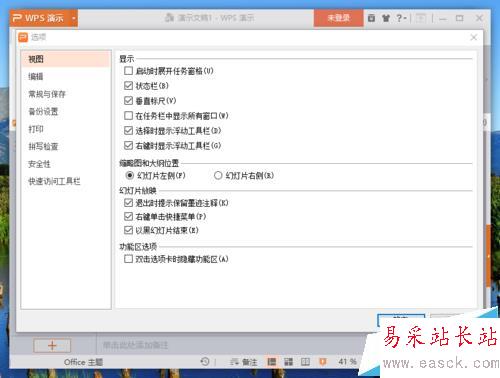The width and height of the screenshot is (500, 378).
Task: Toggle 选择时显示浮动工具栏(D) checkbox
Action: coord(128,131)
